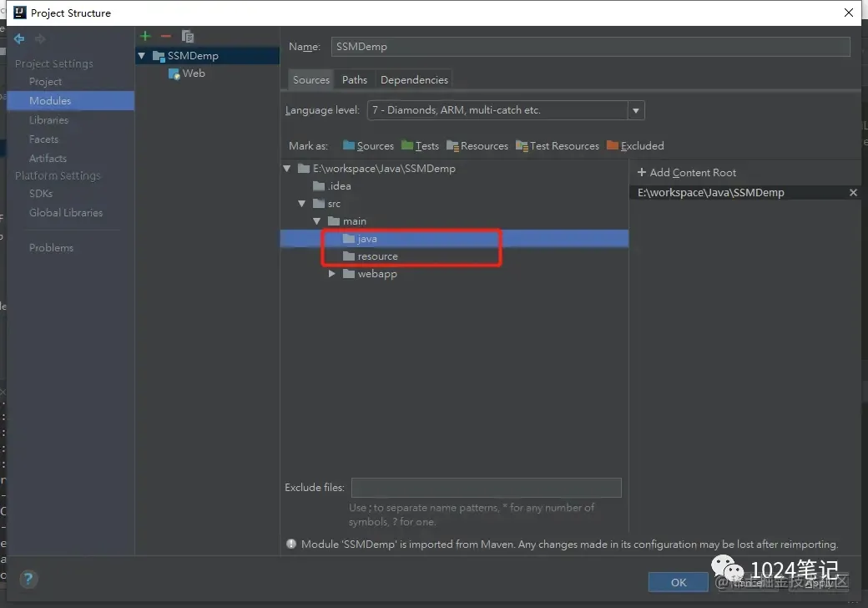Click the red minus remove module icon
This screenshot has height=608, width=868.
165,37
